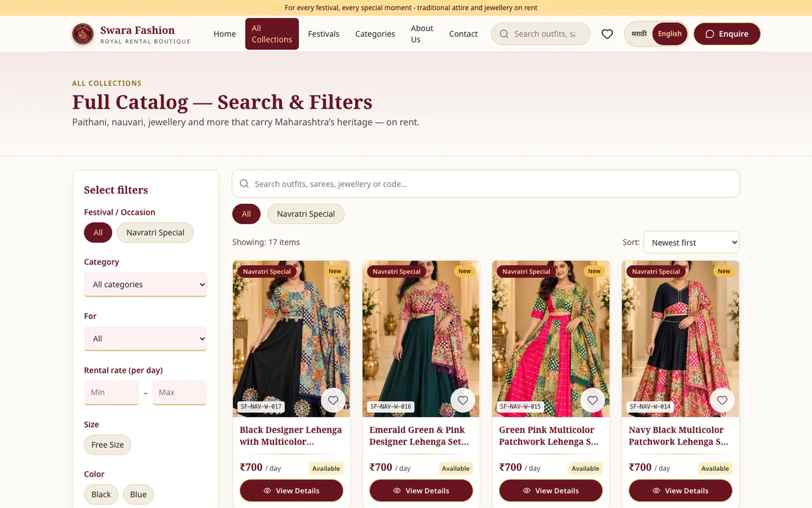The width and height of the screenshot is (812, 508).
Task: Favorite the Navy Black Multicolor Lehenga heart
Action: [x=723, y=400]
